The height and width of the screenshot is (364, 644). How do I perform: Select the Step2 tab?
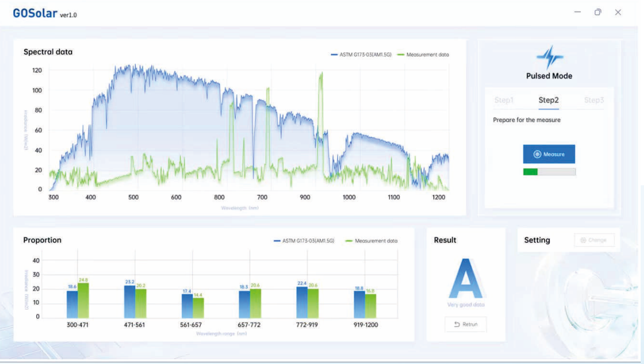[x=549, y=100]
